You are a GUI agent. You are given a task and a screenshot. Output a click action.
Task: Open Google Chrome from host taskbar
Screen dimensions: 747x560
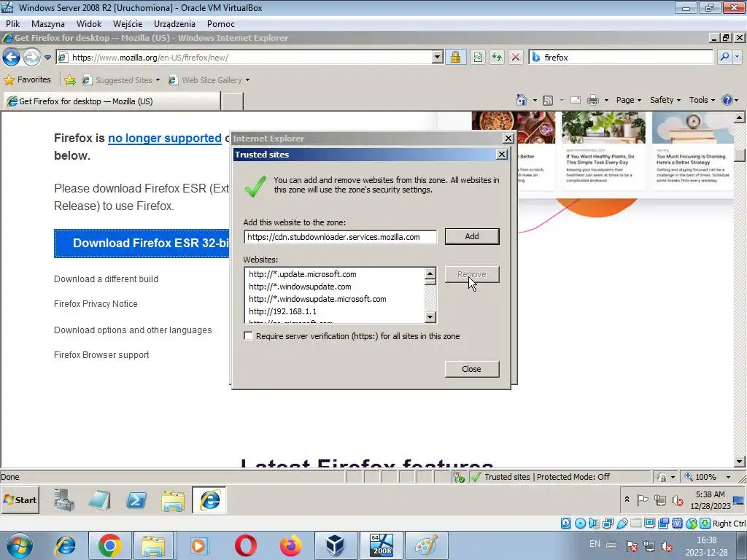(109, 545)
